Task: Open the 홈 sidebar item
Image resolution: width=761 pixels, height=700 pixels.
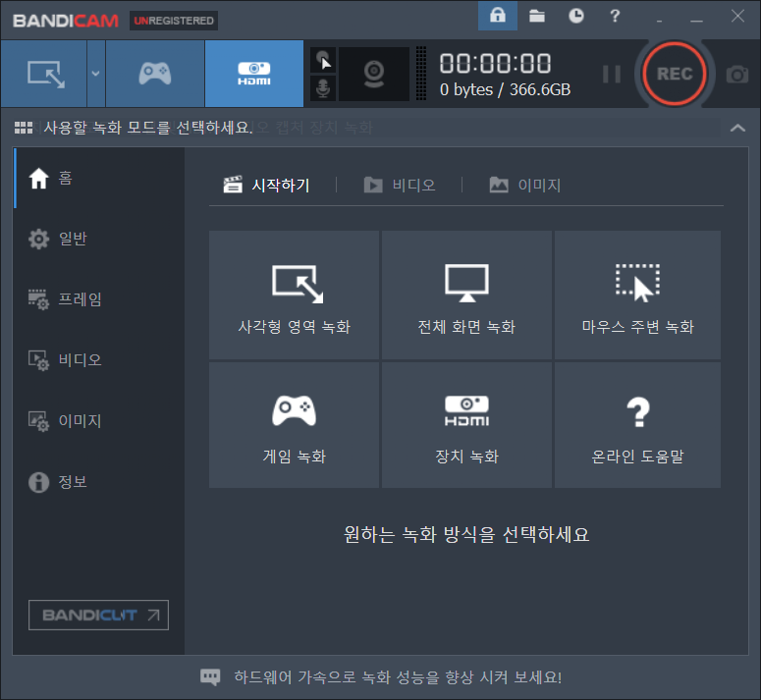Action: tap(99, 178)
